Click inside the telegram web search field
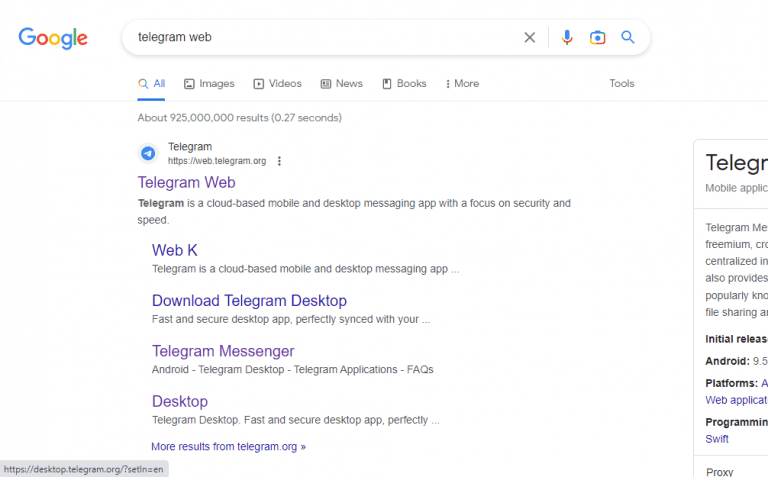768x480 pixels. coord(323,37)
